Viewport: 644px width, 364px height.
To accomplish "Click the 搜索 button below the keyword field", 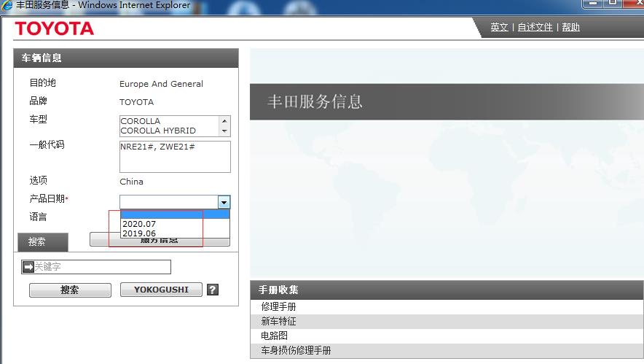I will click(70, 290).
